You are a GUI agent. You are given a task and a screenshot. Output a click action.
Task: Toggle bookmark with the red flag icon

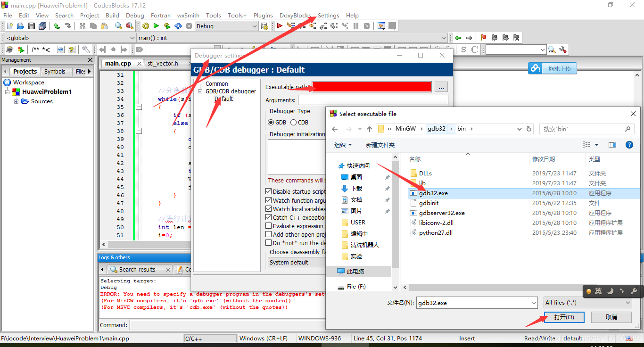tap(484, 38)
